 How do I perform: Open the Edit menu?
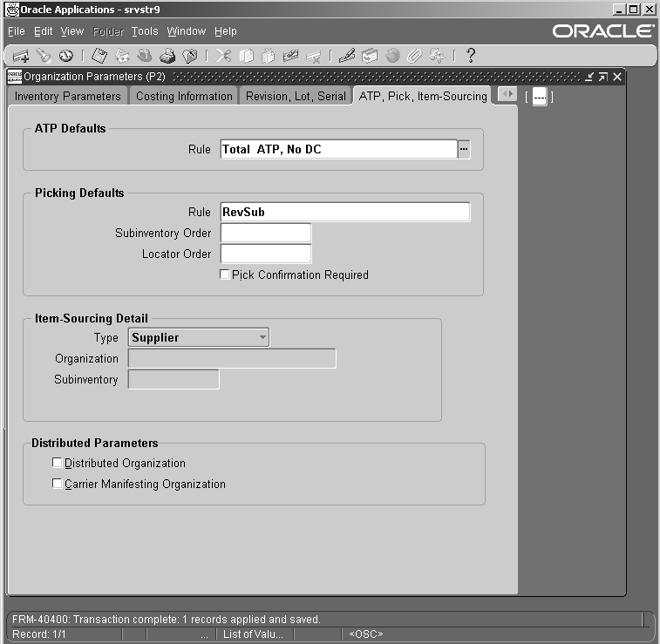[x=44, y=31]
